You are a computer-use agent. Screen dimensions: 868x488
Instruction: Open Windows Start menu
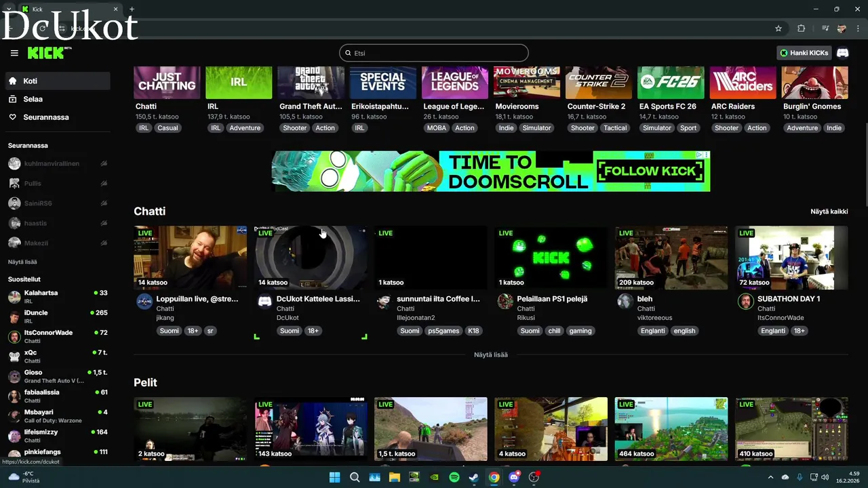(x=334, y=477)
